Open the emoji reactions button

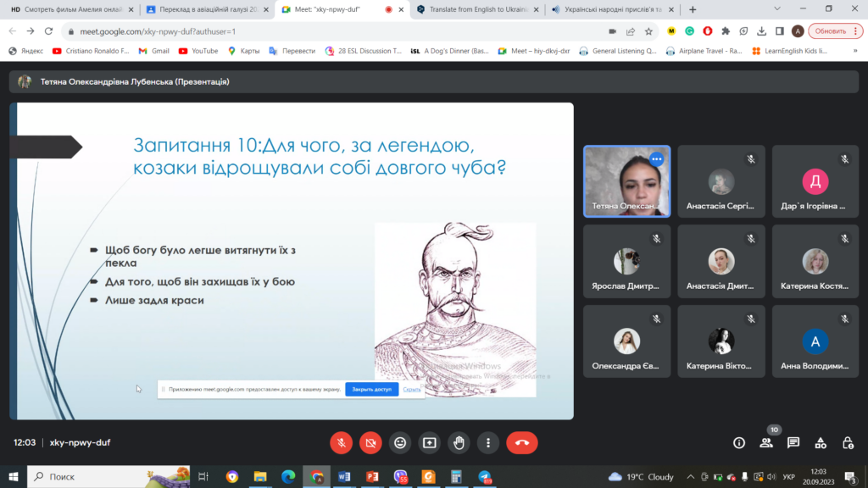click(400, 442)
